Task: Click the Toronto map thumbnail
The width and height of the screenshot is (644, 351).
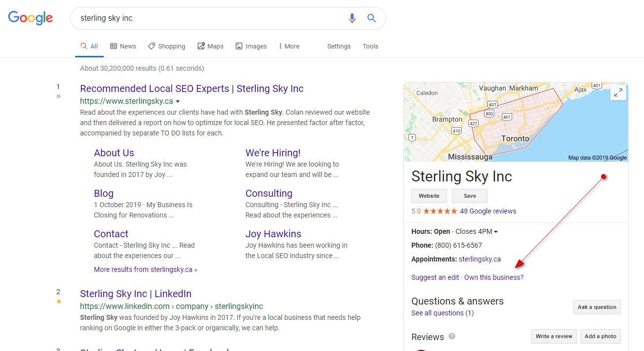Action: click(516, 122)
